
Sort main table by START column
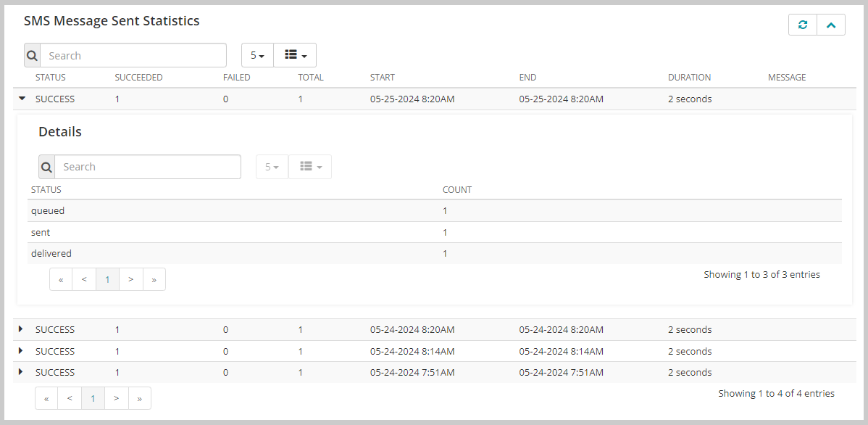[383, 78]
